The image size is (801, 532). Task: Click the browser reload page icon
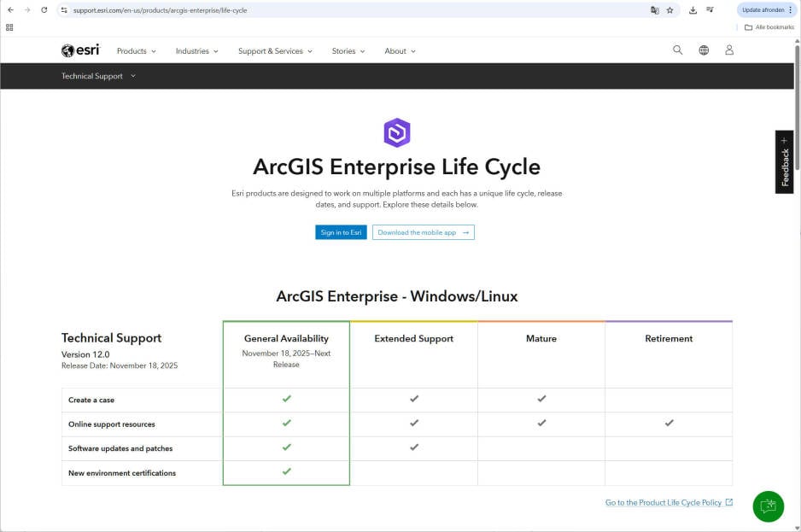(x=44, y=10)
